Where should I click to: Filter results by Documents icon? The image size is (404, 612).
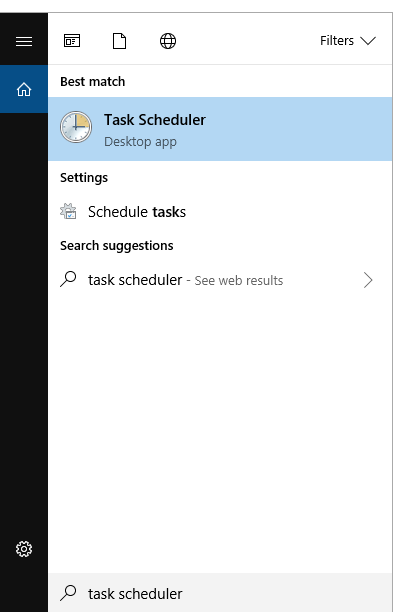119,41
